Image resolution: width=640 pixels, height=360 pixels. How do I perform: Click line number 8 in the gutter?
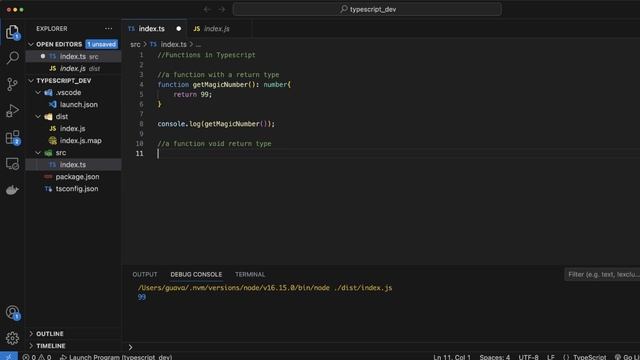(x=141, y=124)
